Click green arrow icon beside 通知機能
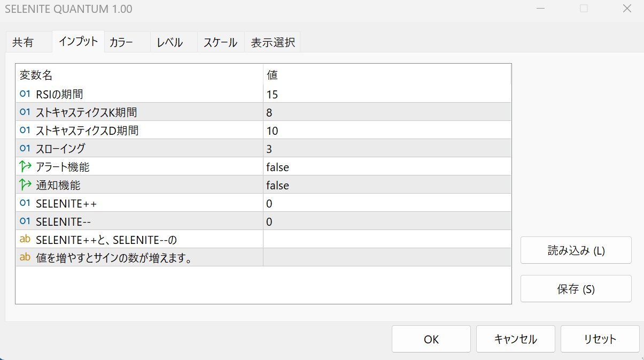644x360 pixels. (25, 185)
